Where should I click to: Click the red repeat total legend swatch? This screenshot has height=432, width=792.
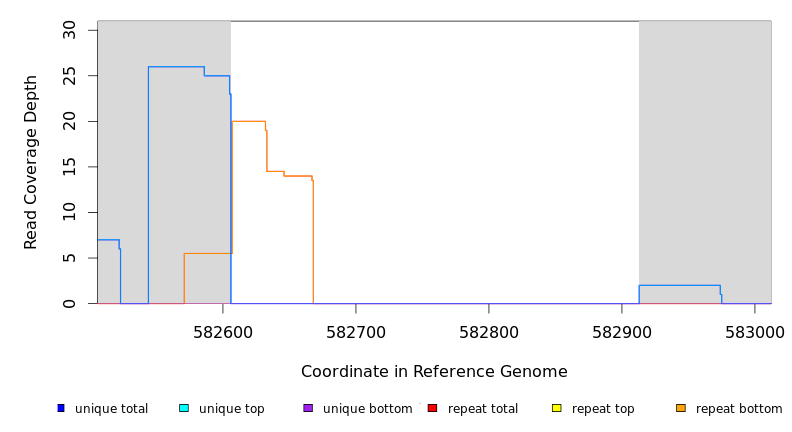point(432,408)
